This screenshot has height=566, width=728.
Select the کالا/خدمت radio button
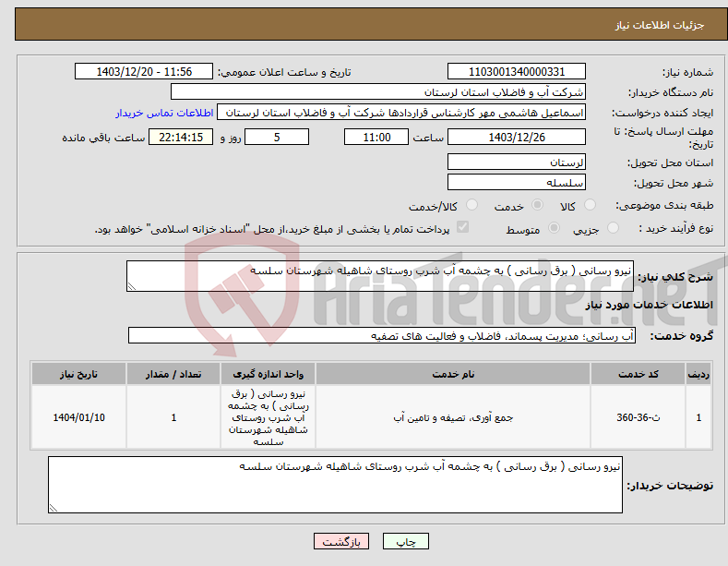pos(471,204)
